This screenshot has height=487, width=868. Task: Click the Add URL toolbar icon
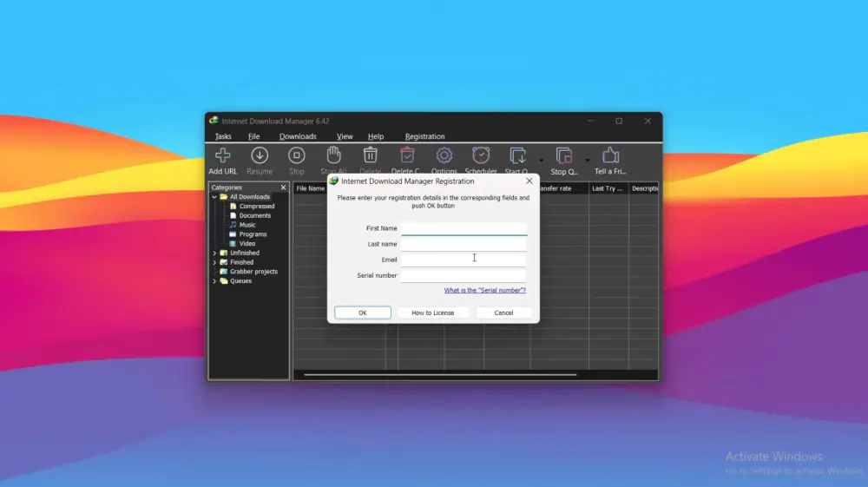[222, 156]
